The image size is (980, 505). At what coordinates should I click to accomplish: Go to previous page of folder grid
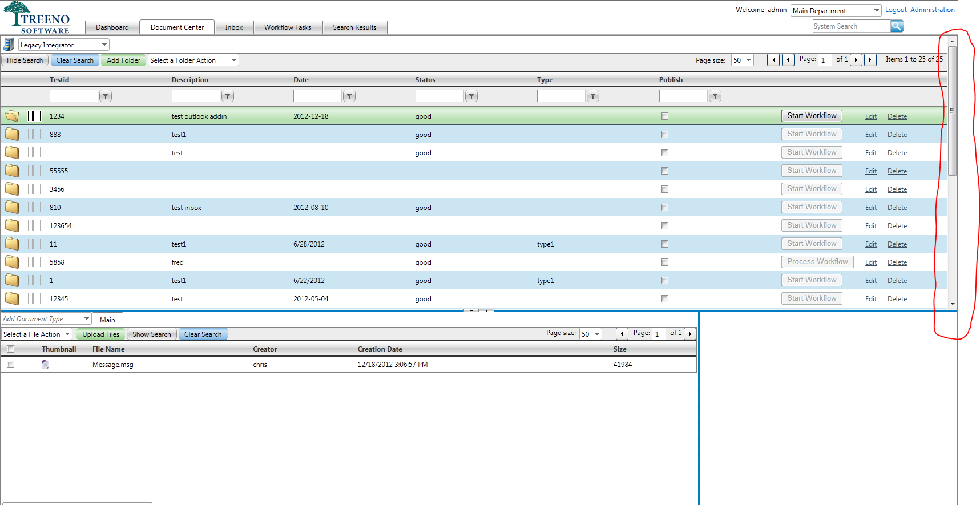(788, 60)
